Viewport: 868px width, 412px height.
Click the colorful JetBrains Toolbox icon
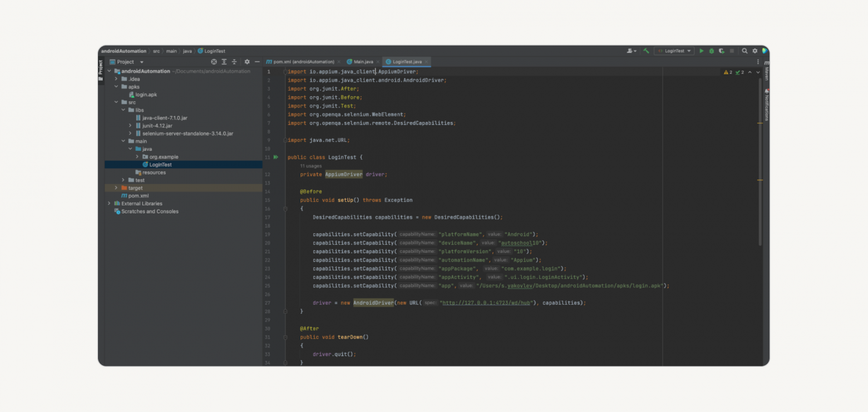pyautogui.click(x=765, y=51)
